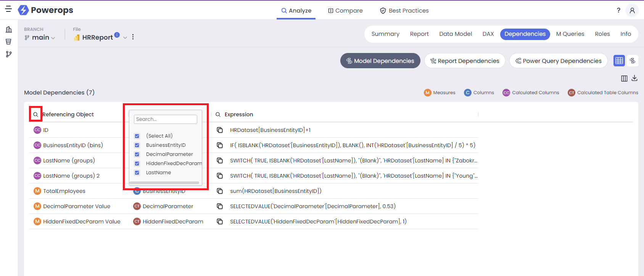
Task: Click the Calculated Columns legend icon
Action: click(506, 93)
